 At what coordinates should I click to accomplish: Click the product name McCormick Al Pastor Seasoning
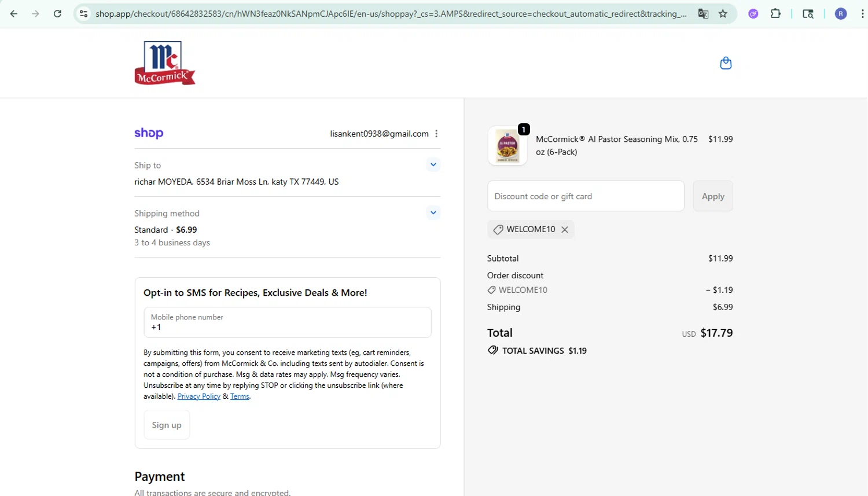point(617,145)
